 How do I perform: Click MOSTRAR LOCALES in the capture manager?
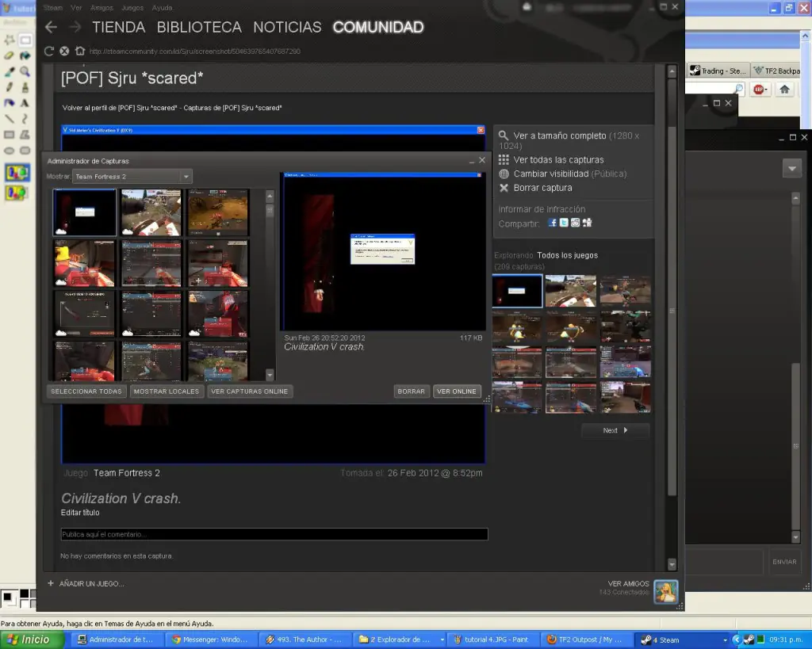tap(167, 391)
